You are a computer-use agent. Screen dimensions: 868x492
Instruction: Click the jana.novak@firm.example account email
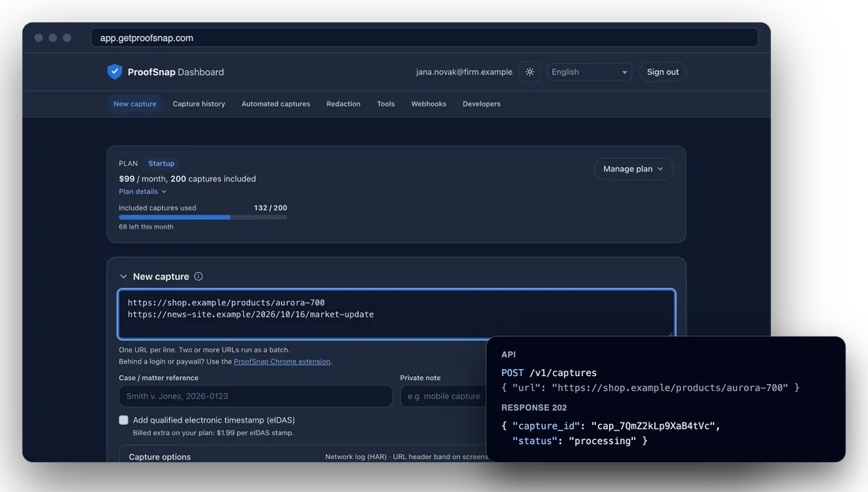click(x=464, y=72)
